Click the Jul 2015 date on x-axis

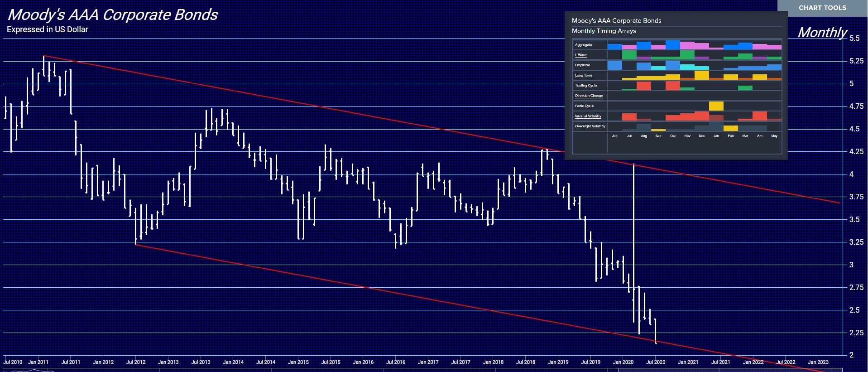[x=331, y=362]
